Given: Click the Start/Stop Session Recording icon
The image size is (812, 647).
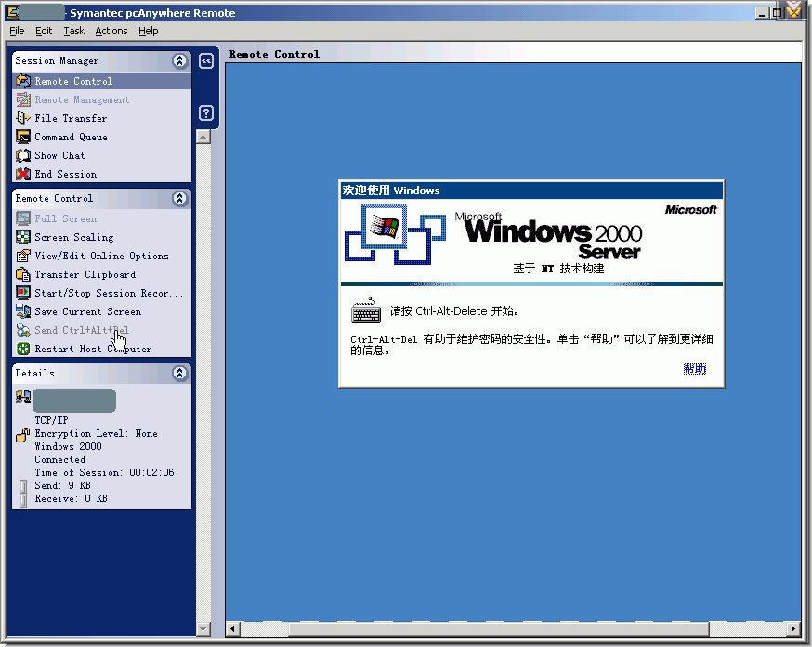Looking at the screenshot, I should pos(23,293).
